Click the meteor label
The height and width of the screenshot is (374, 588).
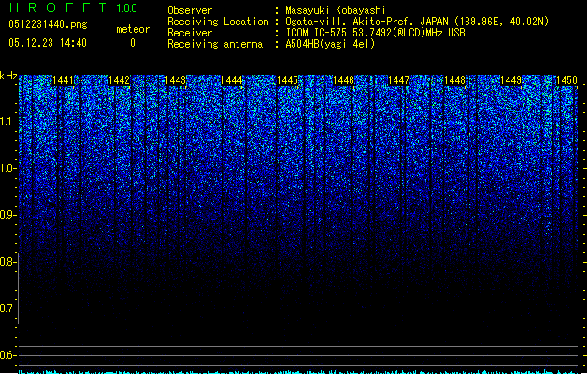click(x=133, y=29)
